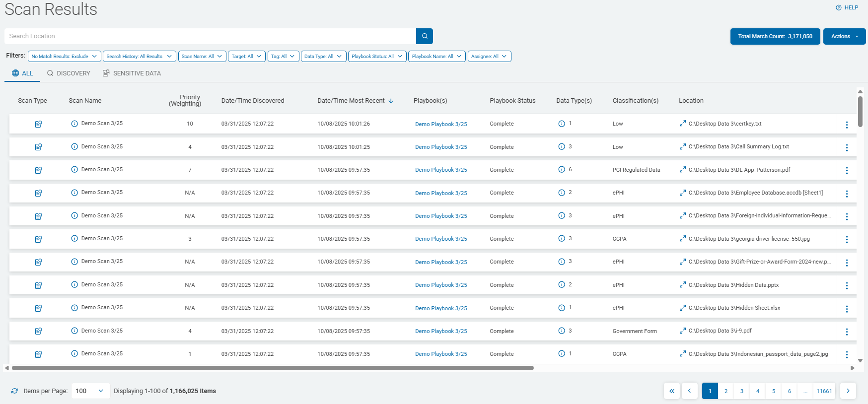
Task: Click the horizontal scrollbar under the table
Action: pyautogui.click(x=272, y=368)
